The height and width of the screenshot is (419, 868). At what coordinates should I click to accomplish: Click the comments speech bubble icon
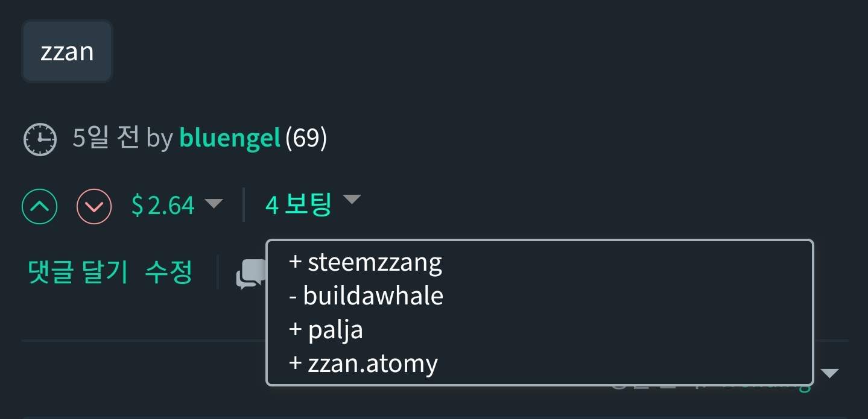click(x=251, y=274)
